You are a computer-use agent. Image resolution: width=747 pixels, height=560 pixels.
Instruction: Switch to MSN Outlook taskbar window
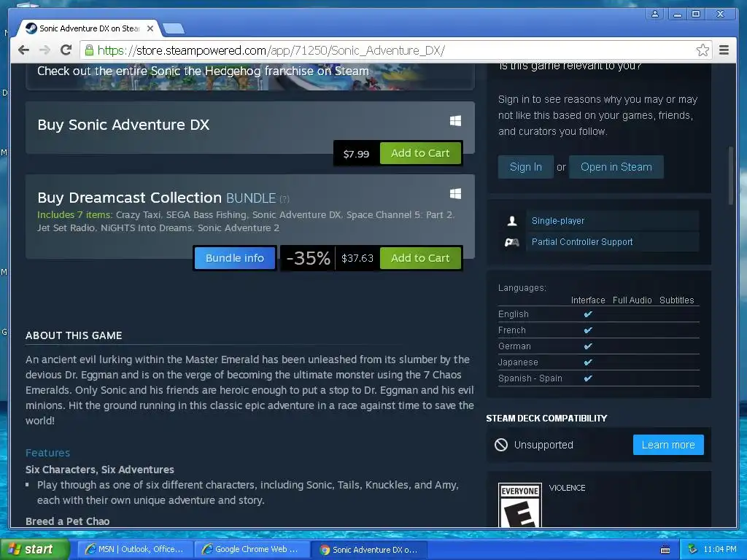[135, 550]
